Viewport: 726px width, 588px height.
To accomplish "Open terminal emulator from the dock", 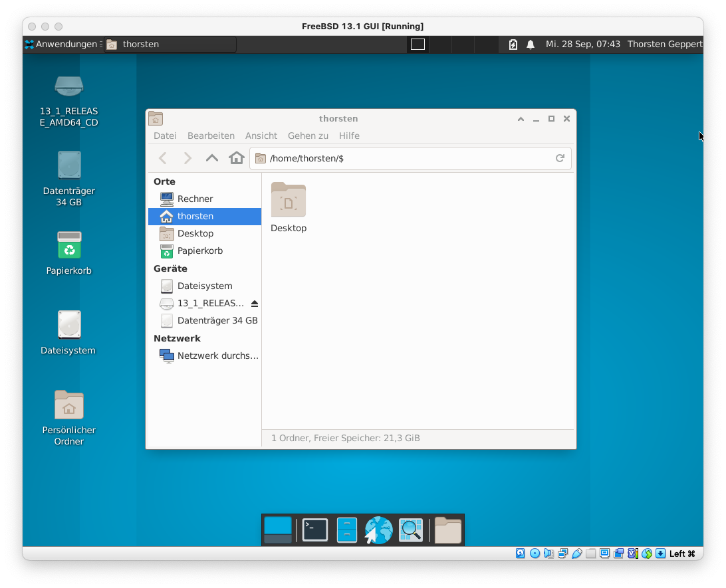I will pos(314,530).
